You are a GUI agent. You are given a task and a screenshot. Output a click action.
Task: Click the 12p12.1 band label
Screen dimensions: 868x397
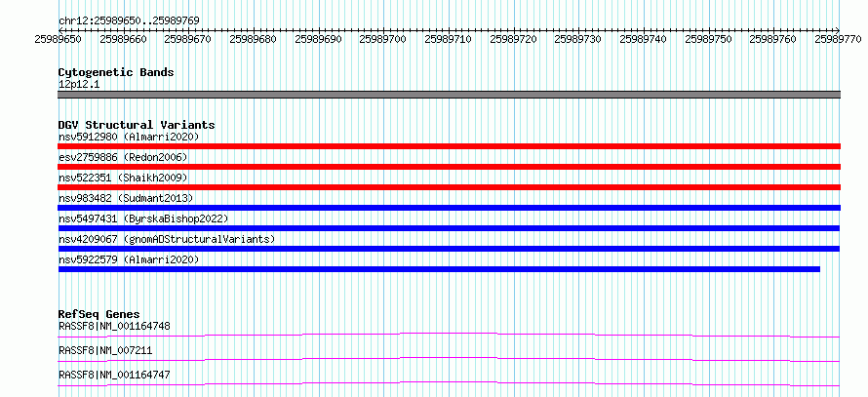pos(79,85)
